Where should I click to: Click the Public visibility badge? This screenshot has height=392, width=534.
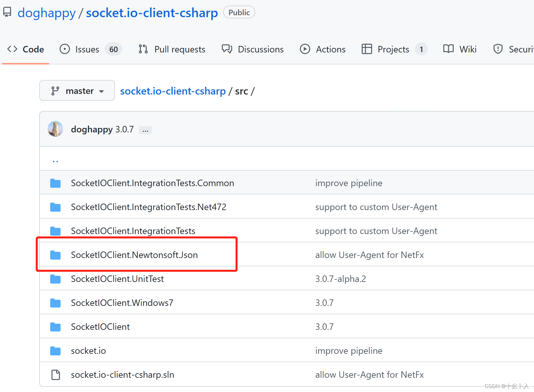pyautogui.click(x=239, y=12)
